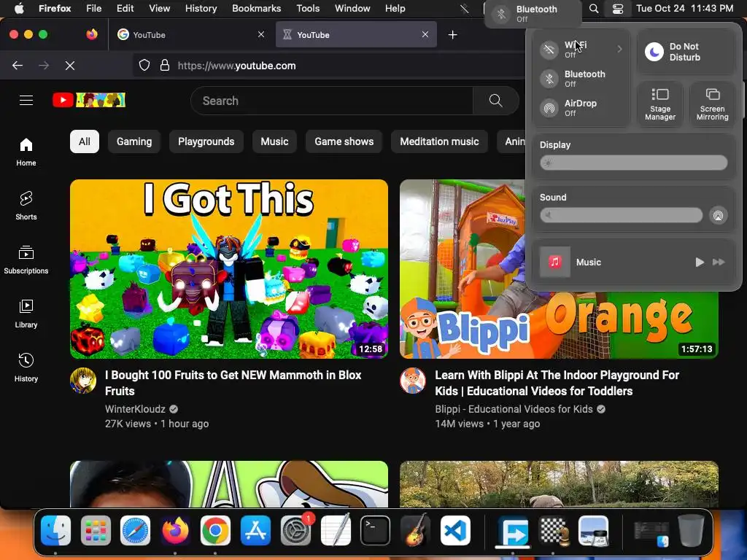Click the Music app artwork icon
This screenshot has height=560, width=747.
554,262
